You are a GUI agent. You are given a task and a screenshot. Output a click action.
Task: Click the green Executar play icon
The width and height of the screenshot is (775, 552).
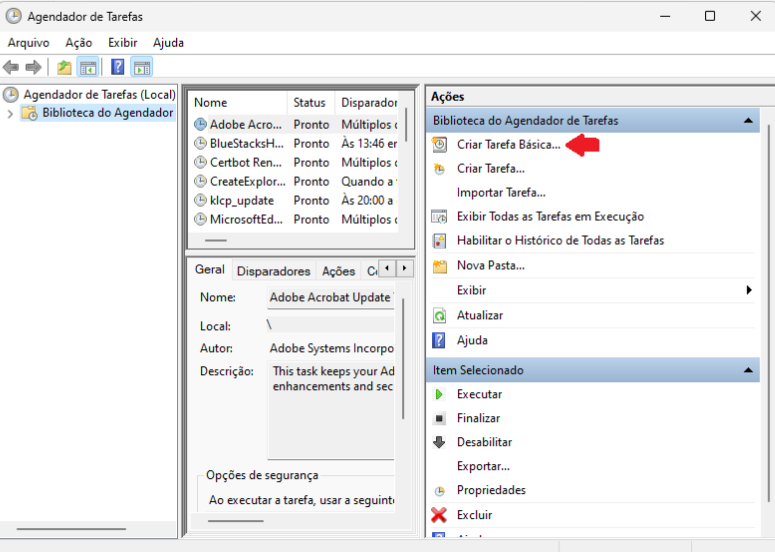[x=438, y=394]
